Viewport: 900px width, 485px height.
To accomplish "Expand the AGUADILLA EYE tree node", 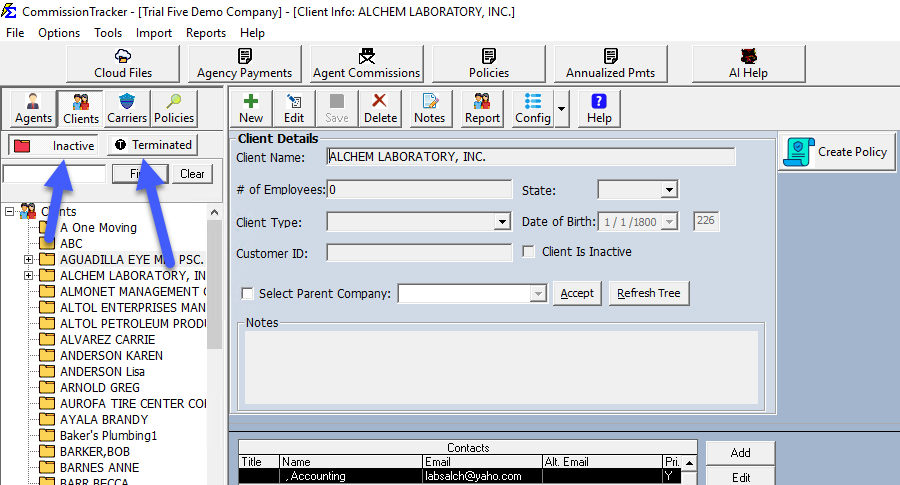I will click(x=28, y=259).
